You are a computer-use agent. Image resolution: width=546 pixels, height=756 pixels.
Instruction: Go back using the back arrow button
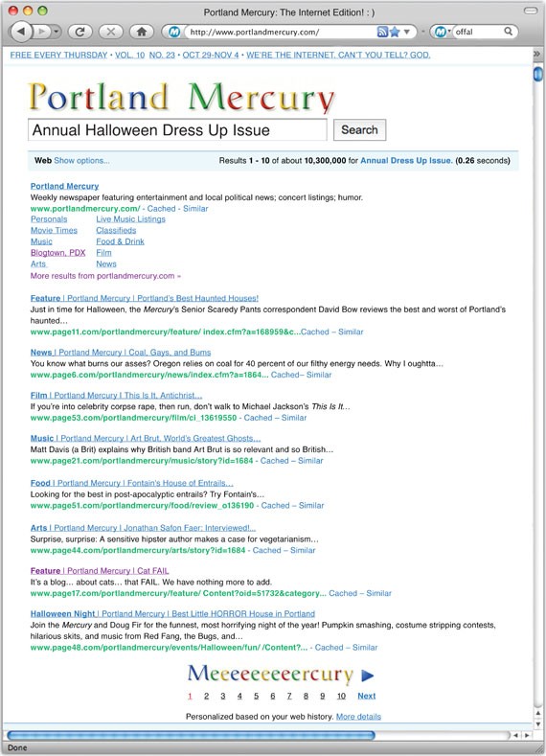[21, 32]
